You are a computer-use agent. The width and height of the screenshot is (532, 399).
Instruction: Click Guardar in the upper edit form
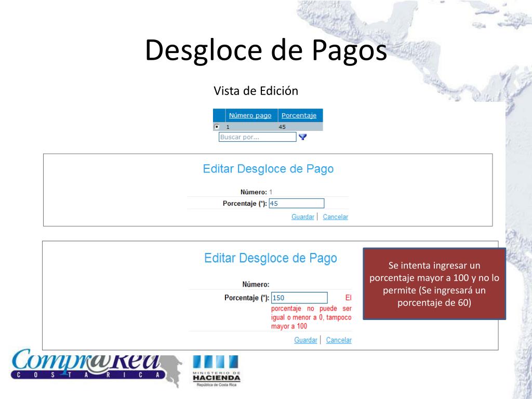tap(303, 217)
